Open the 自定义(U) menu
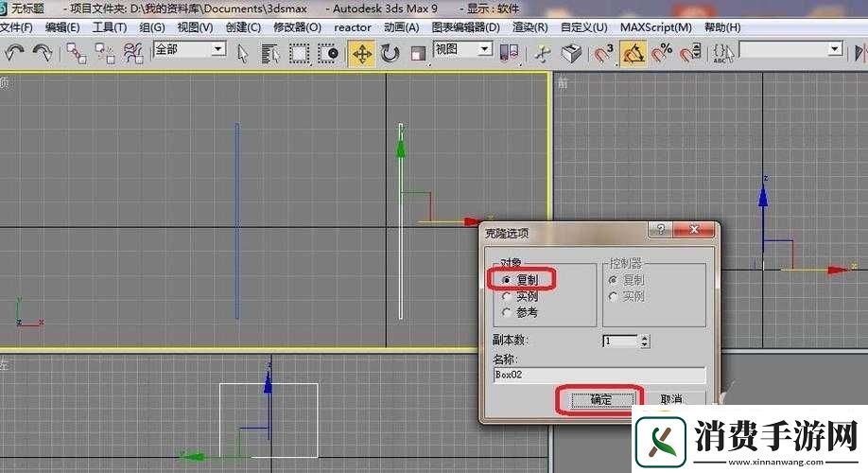Screen dimensions: 868x473 click(583, 27)
